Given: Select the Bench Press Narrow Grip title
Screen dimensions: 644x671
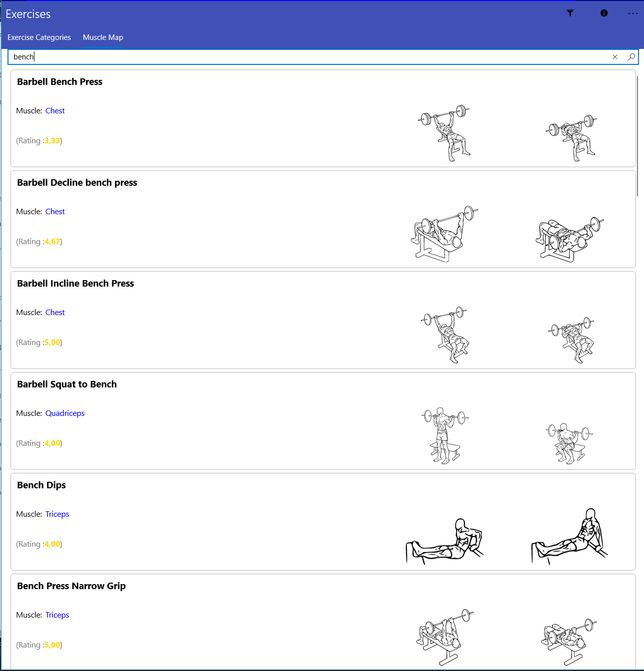Looking at the screenshot, I should pos(71,586).
